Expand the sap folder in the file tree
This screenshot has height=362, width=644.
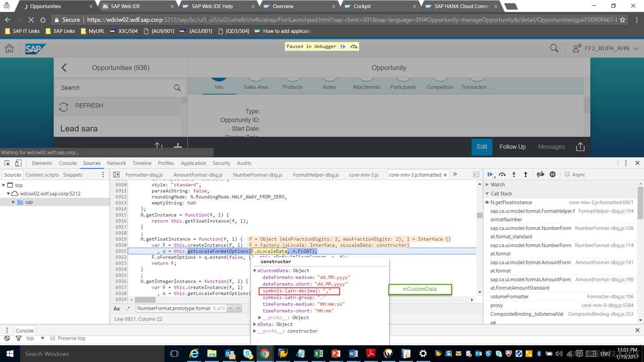[13, 202]
